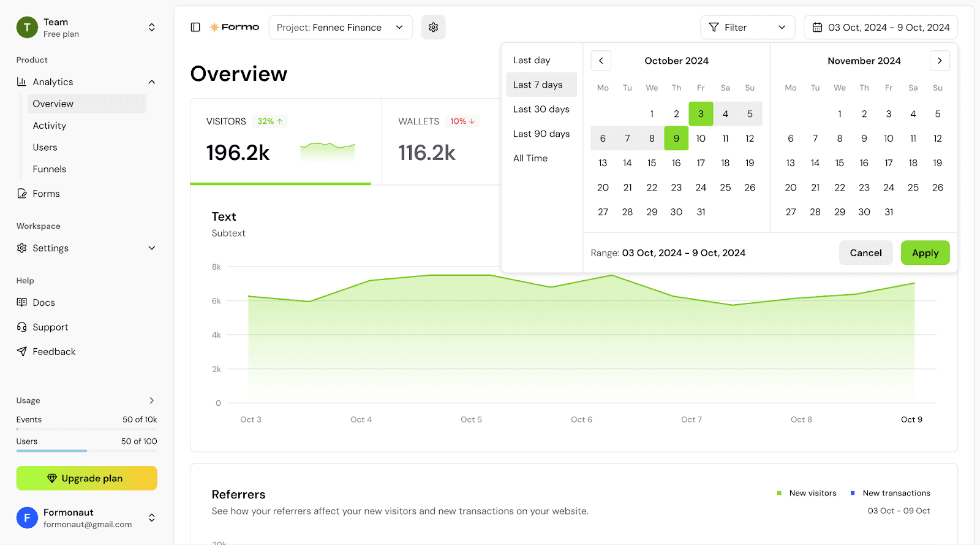Click the calendar icon in date range
This screenshot has width=980, height=545.
click(x=817, y=28)
